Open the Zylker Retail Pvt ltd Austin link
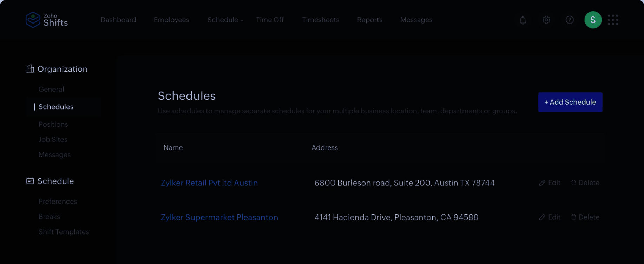The height and width of the screenshot is (264, 644). click(209, 183)
